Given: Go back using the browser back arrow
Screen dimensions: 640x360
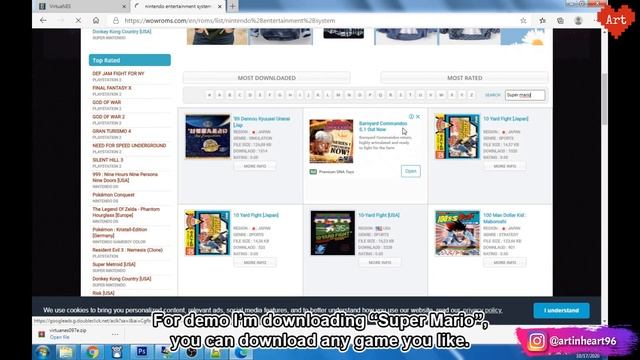Looking at the screenshot, I should (43, 20).
